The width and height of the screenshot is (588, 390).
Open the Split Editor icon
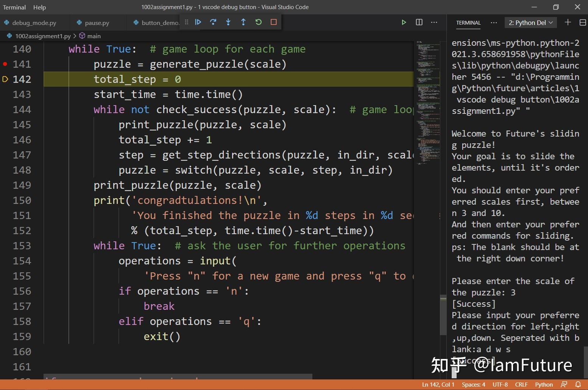tap(419, 22)
